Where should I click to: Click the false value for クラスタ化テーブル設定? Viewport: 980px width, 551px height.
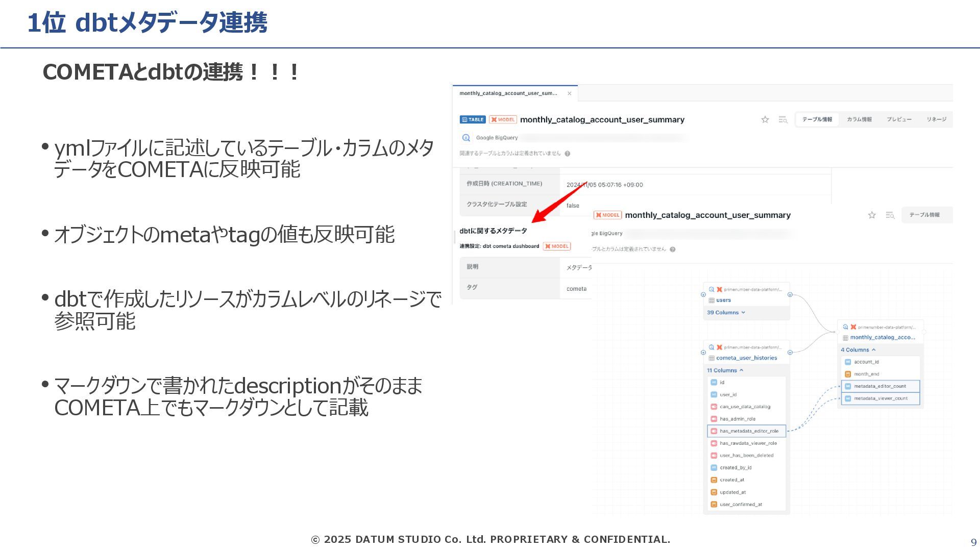click(x=573, y=206)
